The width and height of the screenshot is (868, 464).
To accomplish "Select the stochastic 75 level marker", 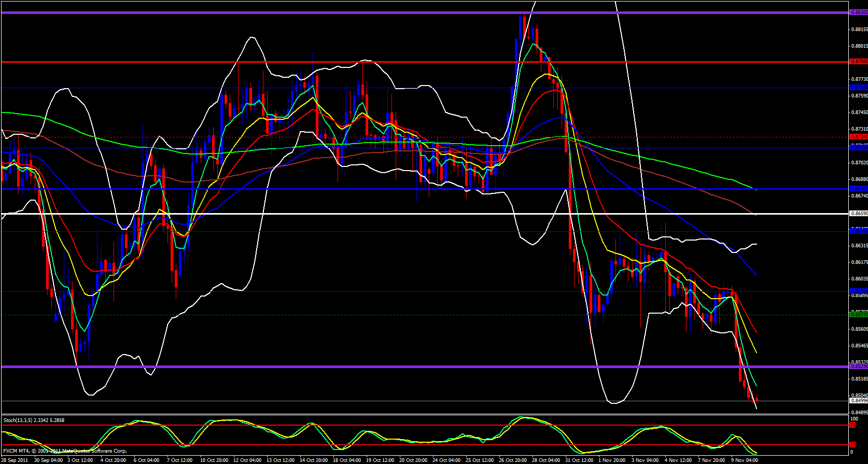I will pyautogui.click(x=852, y=425).
